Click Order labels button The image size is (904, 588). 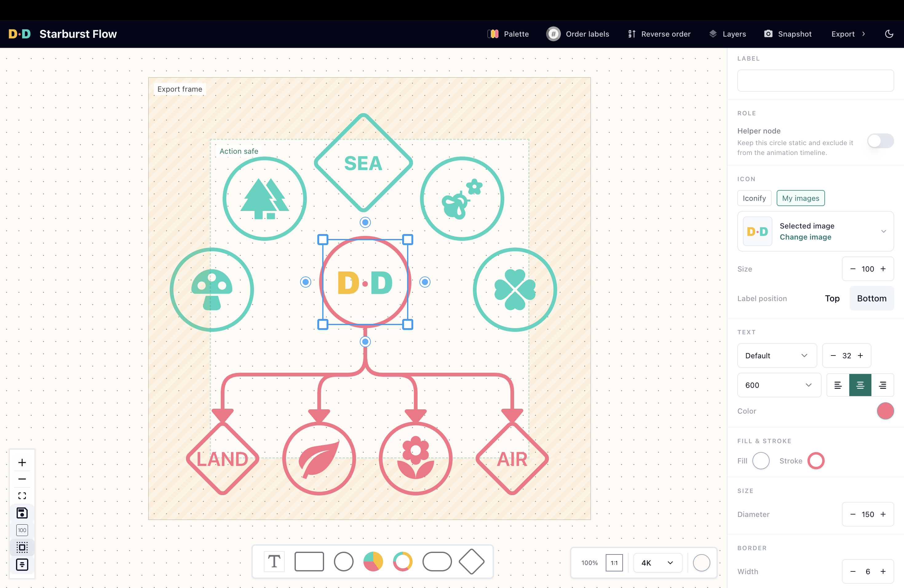[x=577, y=34]
